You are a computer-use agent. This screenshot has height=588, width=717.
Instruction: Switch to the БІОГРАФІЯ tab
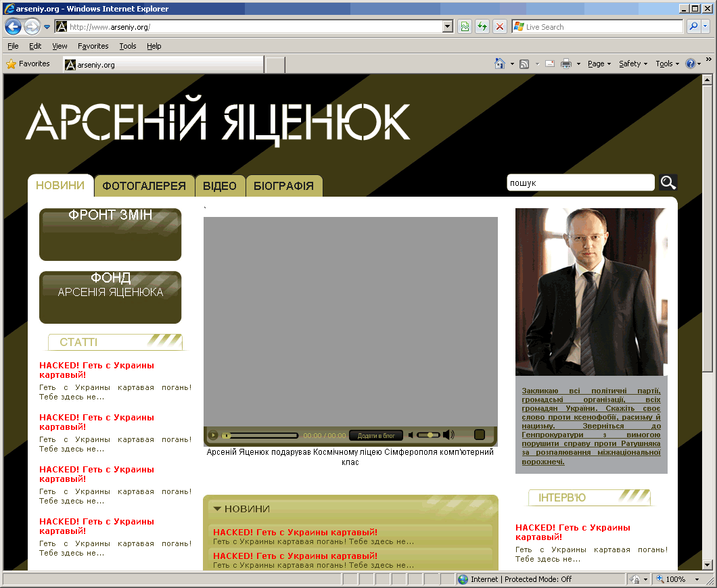[x=283, y=186]
